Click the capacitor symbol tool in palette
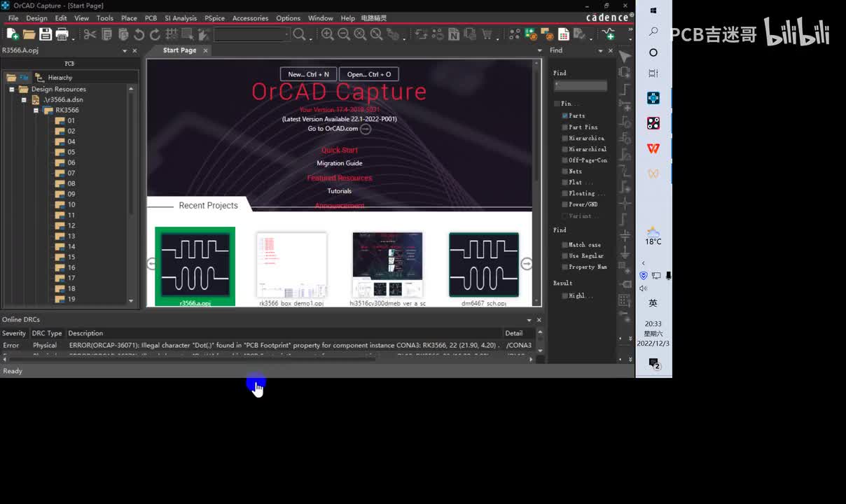The height and width of the screenshot is (504, 846). pos(625,235)
